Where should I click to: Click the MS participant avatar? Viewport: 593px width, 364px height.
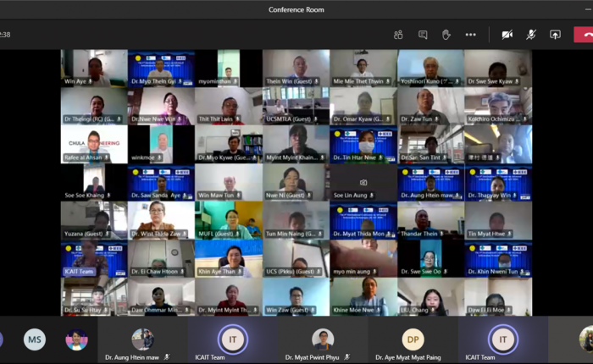35,339
